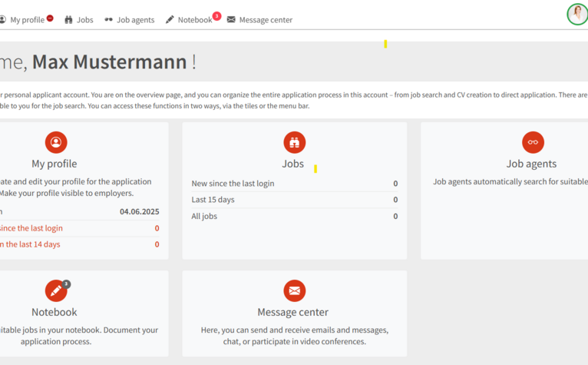Click the pencil Notebook tile icon
Screen dimensions: 588x365
(x=56, y=290)
